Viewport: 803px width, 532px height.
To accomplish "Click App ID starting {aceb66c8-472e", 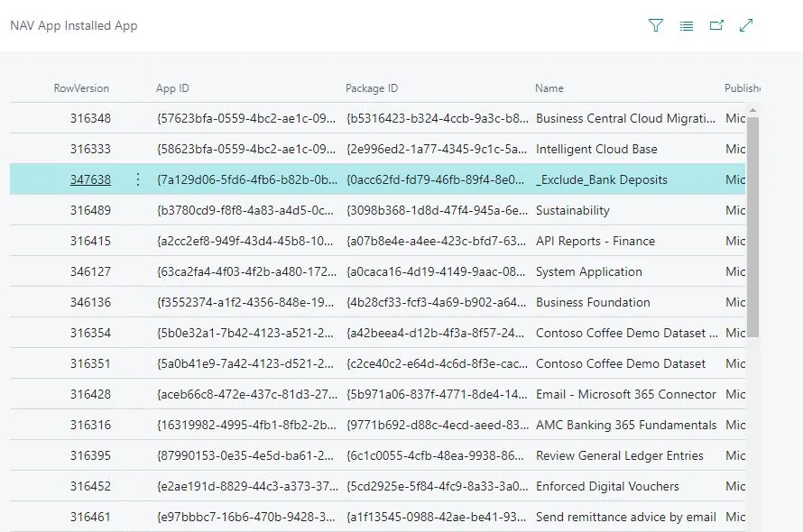I will click(247, 394).
